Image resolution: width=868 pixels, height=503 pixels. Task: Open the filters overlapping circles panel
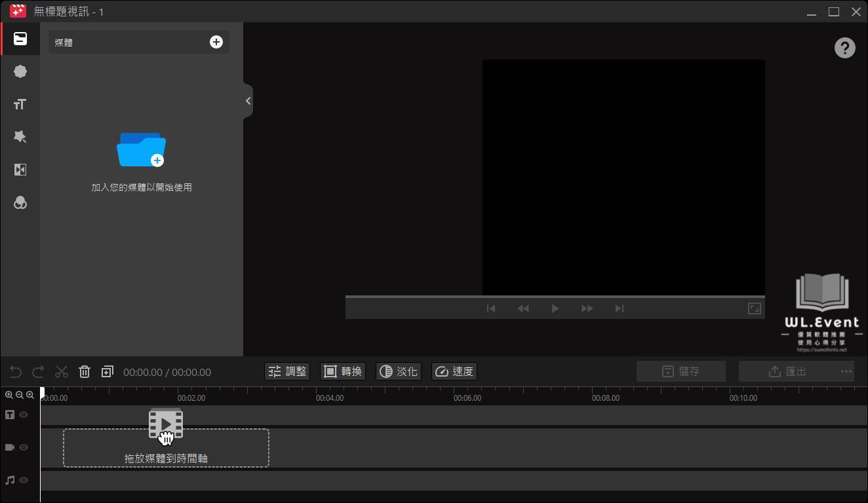[20, 203]
